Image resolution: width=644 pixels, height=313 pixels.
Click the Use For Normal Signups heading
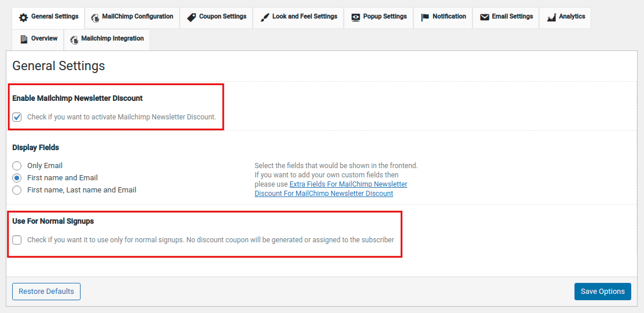pyautogui.click(x=53, y=221)
